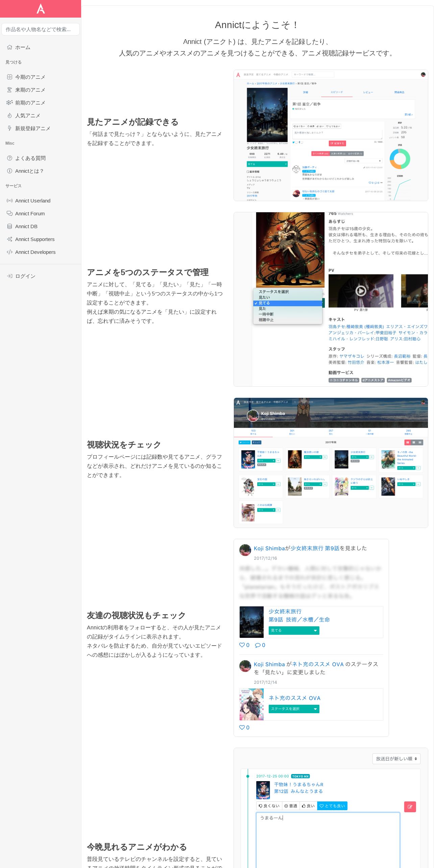Open Annict Userland in sidebar
Viewport: 434px width, 868px height.
(x=41, y=201)
